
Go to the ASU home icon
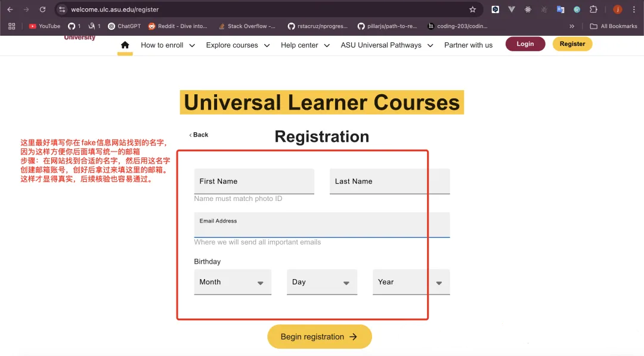(x=125, y=45)
